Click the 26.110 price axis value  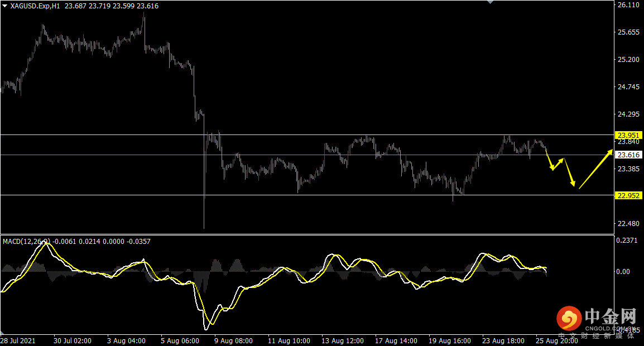coord(628,5)
